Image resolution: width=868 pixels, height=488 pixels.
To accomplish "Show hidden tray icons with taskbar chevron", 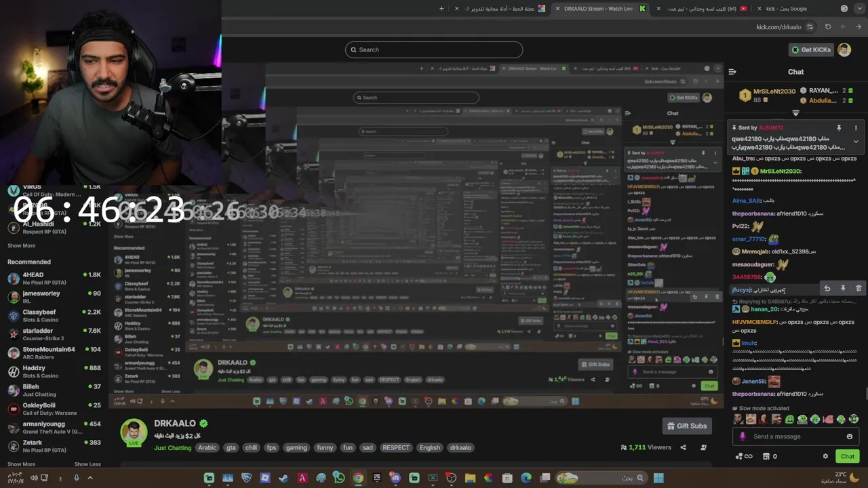I will (90, 478).
